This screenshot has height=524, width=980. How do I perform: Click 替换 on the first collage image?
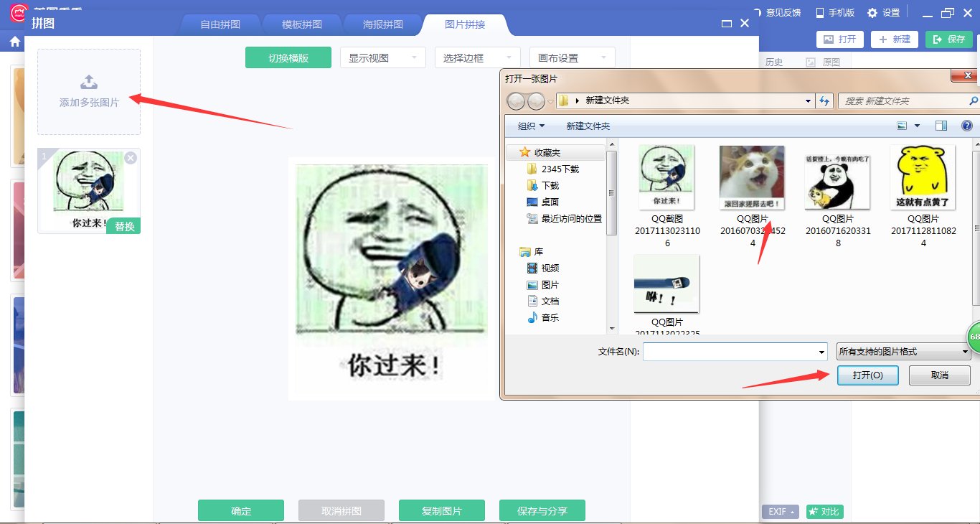(x=123, y=226)
